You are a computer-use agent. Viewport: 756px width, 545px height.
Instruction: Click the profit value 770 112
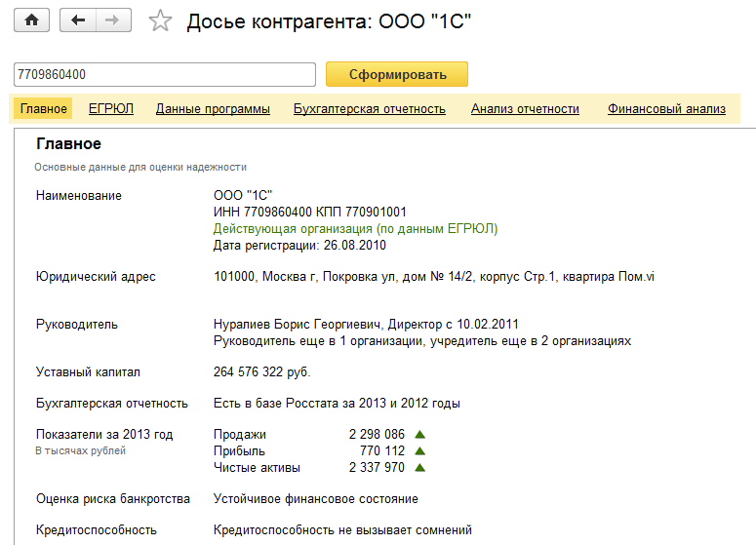tap(381, 451)
